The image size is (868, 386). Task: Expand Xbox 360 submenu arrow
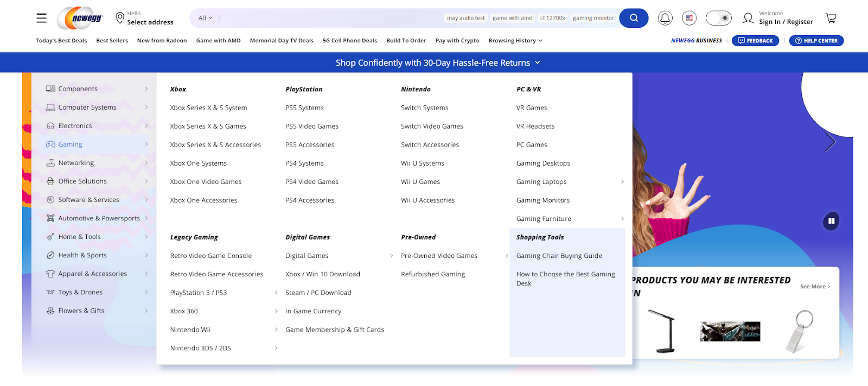coord(276,311)
